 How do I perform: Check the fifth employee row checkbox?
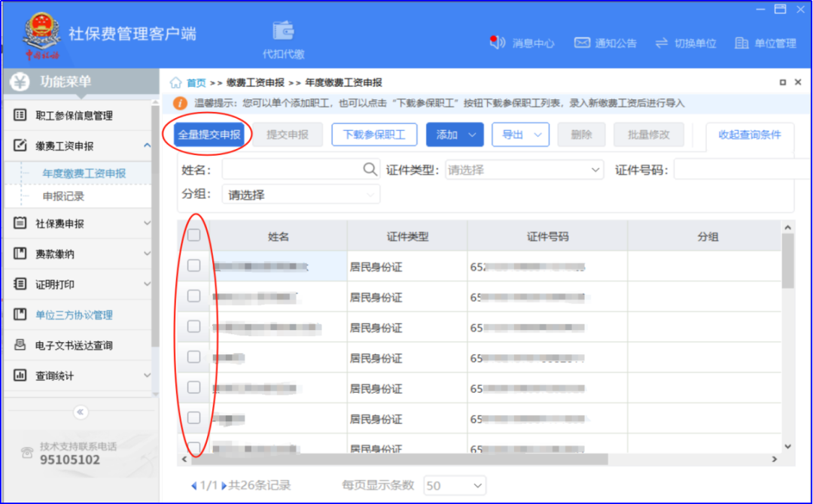pos(194,387)
